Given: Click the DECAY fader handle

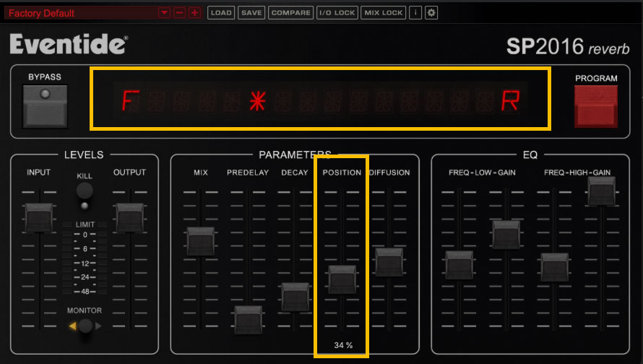Looking at the screenshot, I should 295,297.
